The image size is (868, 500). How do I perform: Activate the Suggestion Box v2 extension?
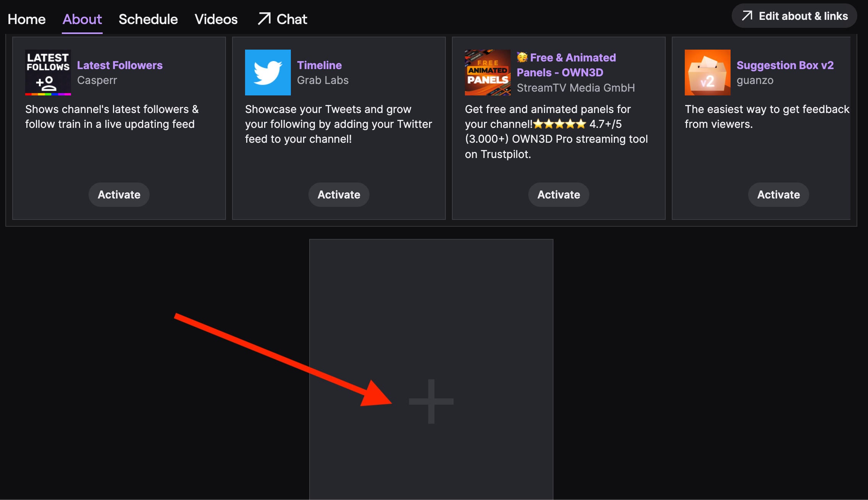pos(779,195)
